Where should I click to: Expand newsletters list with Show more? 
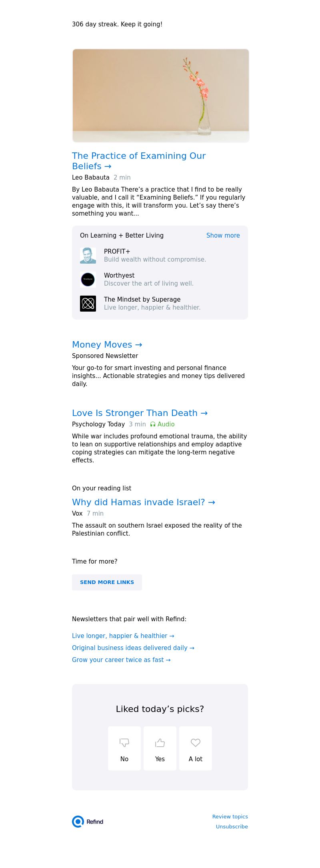[223, 236]
